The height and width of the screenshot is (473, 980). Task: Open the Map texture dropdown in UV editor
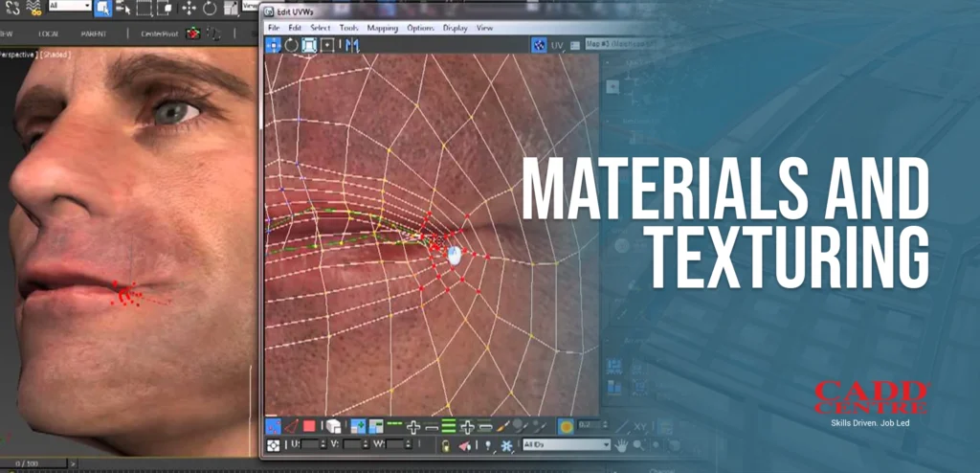tap(612, 44)
